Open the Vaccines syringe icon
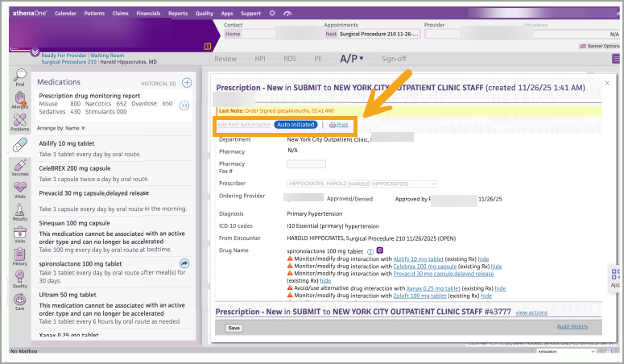The height and width of the screenshot is (364, 624). coord(20,165)
